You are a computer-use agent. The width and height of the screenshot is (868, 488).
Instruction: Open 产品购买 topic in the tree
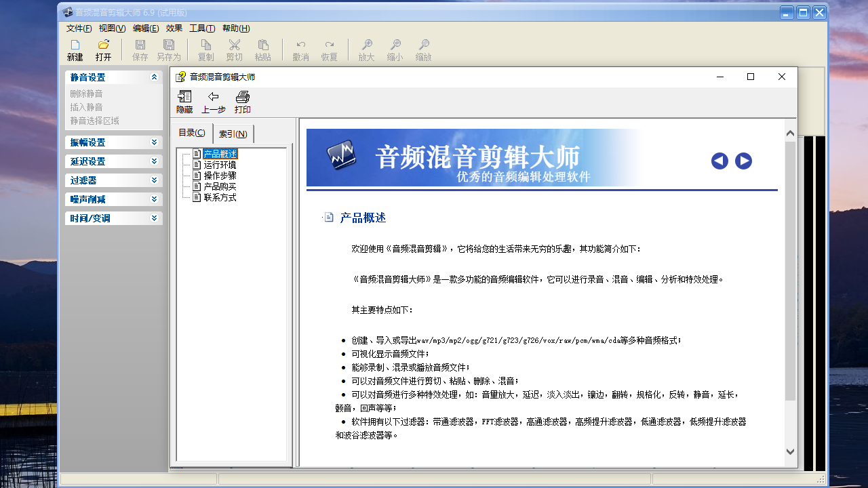[x=220, y=186]
